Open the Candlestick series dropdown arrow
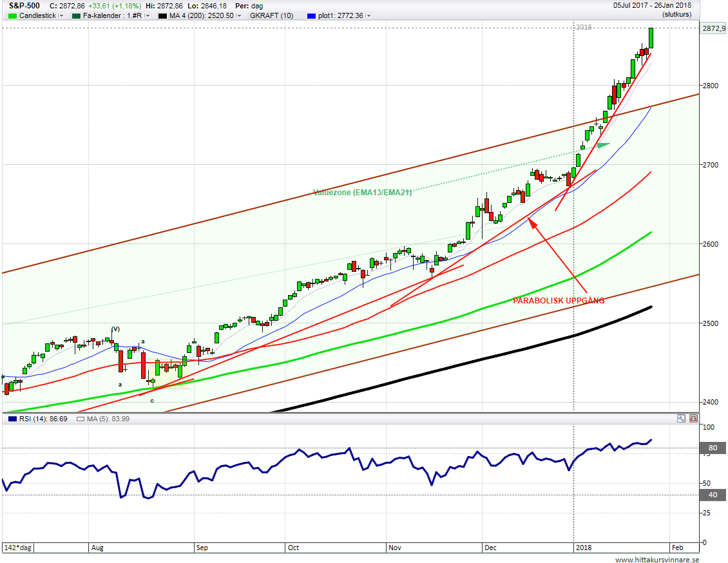This screenshot has width=728, height=563. (61, 15)
